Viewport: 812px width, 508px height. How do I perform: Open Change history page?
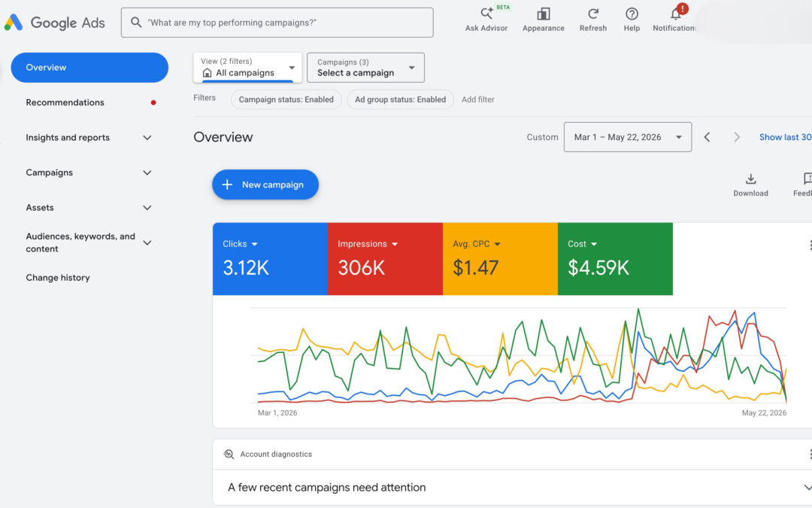(x=58, y=278)
